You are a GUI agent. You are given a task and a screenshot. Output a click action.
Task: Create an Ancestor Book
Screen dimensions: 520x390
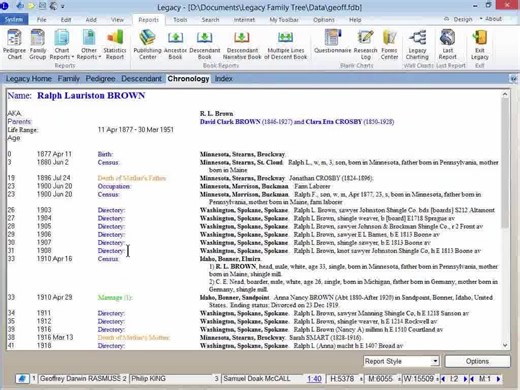tap(175, 45)
